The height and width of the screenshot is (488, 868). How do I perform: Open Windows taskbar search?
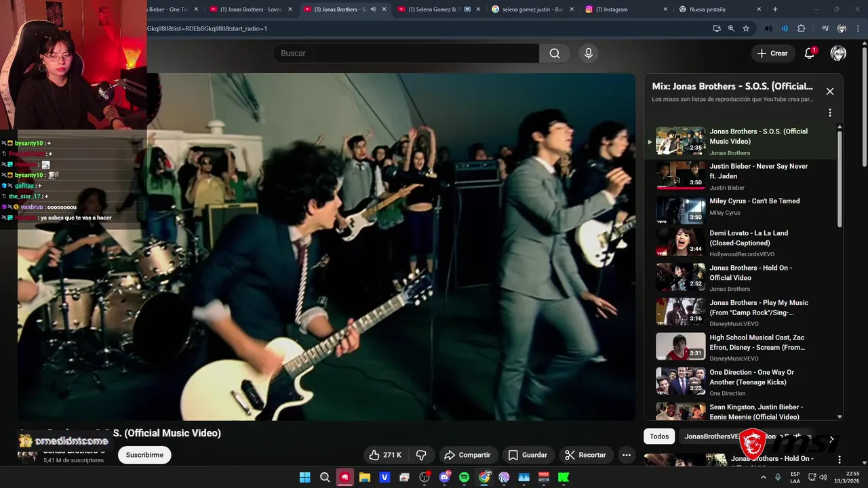point(325,477)
